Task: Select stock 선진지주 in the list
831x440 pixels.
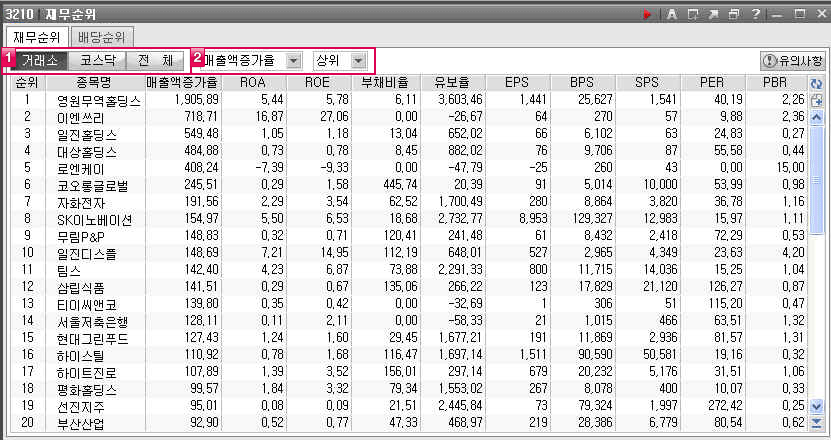Action: click(x=81, y=407)
